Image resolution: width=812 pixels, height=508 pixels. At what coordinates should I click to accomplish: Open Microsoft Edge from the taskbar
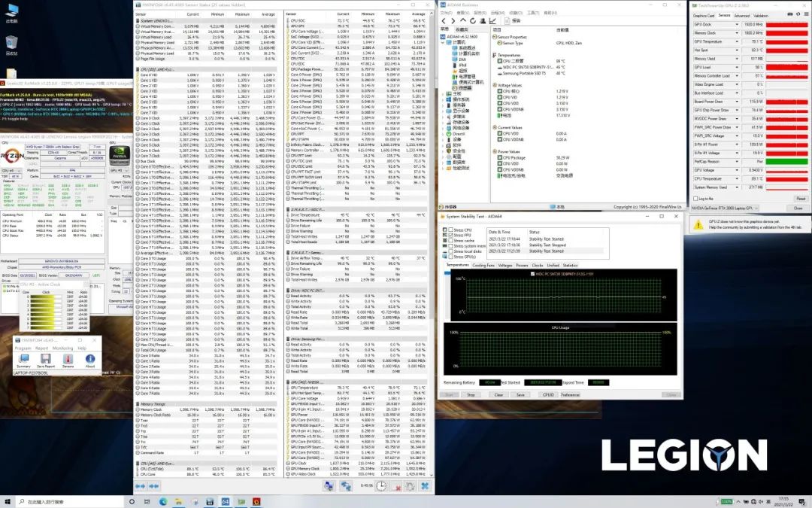point(162,500)
